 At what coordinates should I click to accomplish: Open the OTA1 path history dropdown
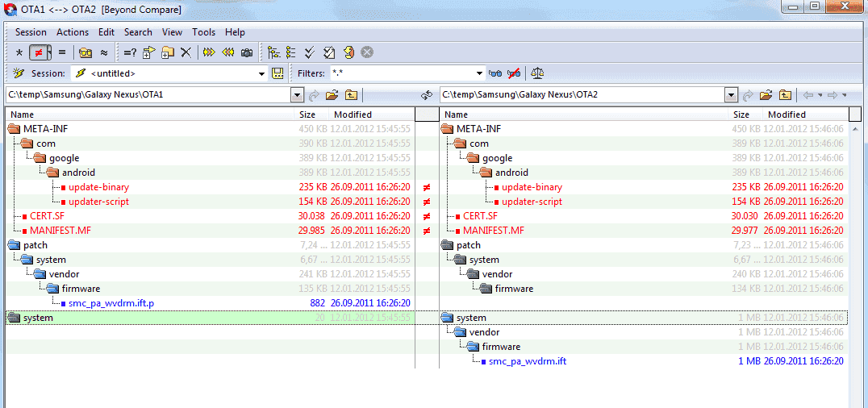[x=298, y=94]
